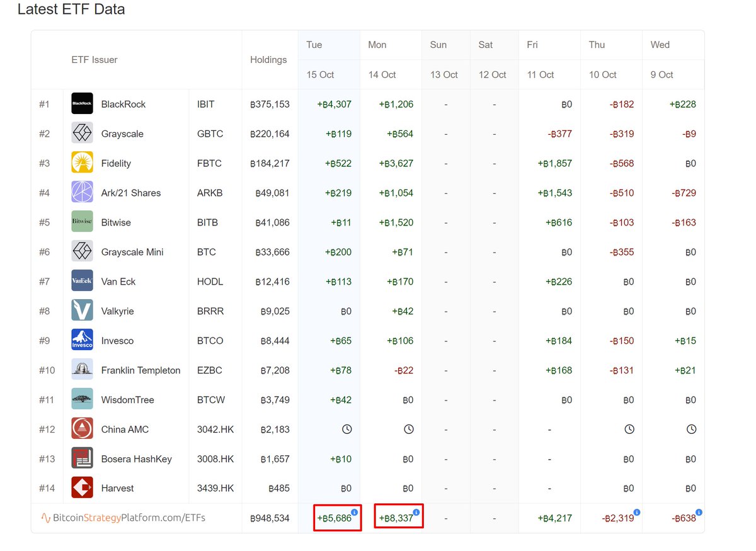The image size is (756, 551).
Task: Click the Valkyrie V logo icon
Action: [x=82, y=311]
